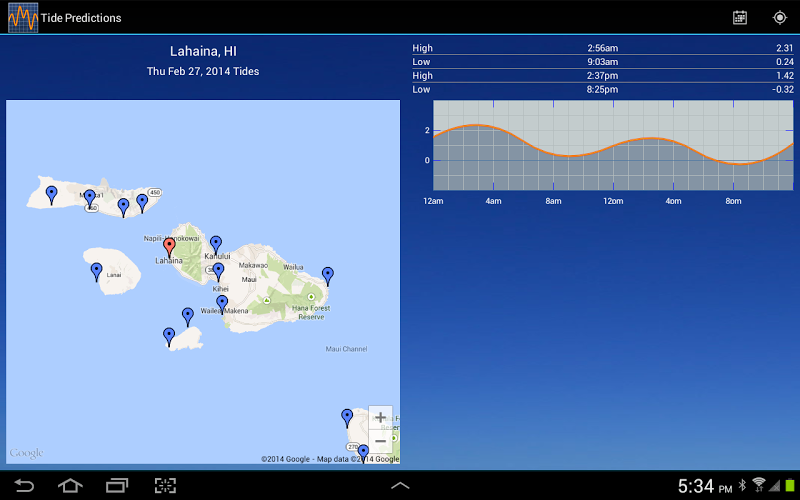
Task: Tap the Bluetooth status icon
Action: coord(742,485)
